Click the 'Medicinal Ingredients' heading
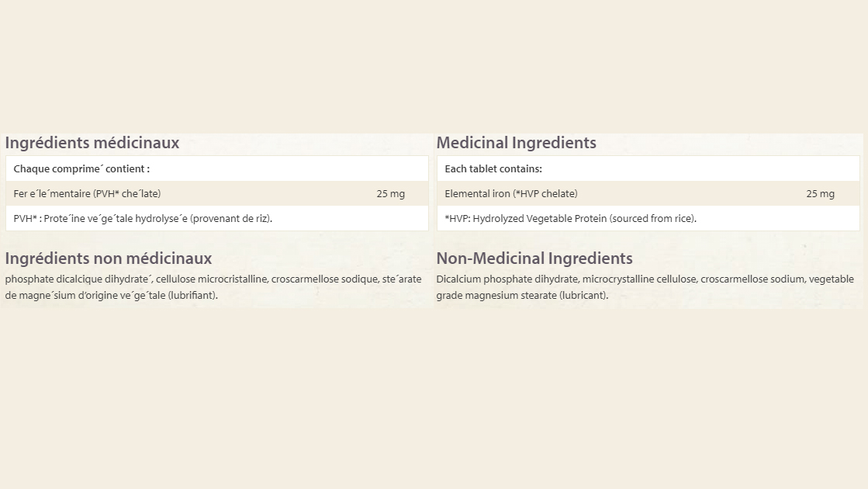The width and height of the screenshot is (868, 489). pyautogui.click(x=516, y=143)
